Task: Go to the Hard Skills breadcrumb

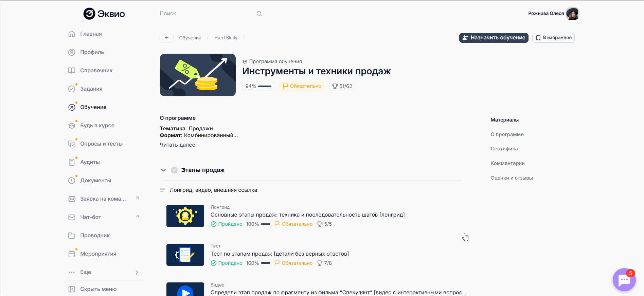Action: click(226, 38)
